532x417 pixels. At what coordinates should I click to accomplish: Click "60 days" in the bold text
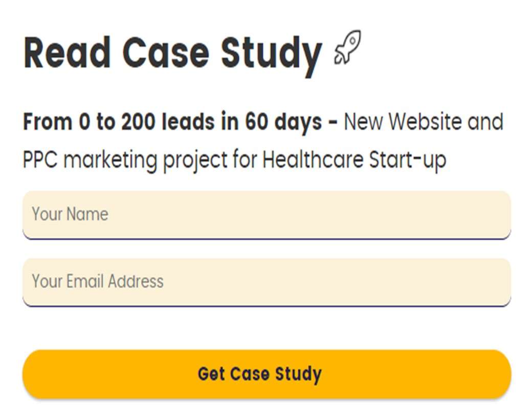(x=283, y=122)
